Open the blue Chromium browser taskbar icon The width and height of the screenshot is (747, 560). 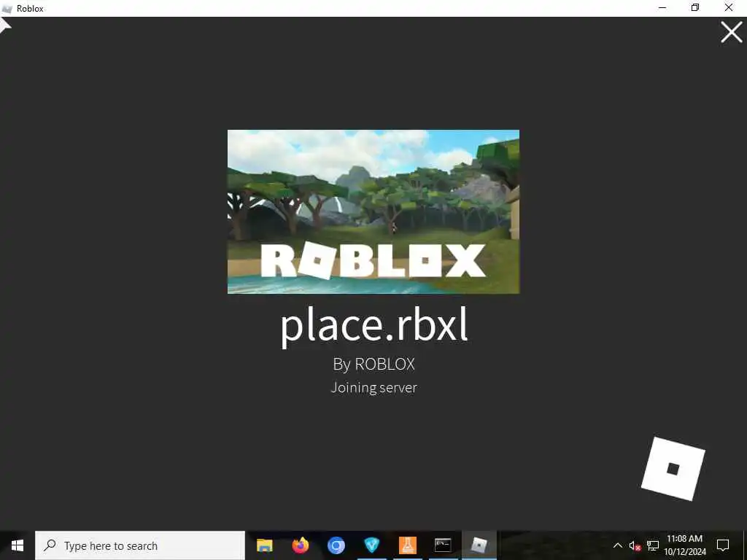coord(336,545)
